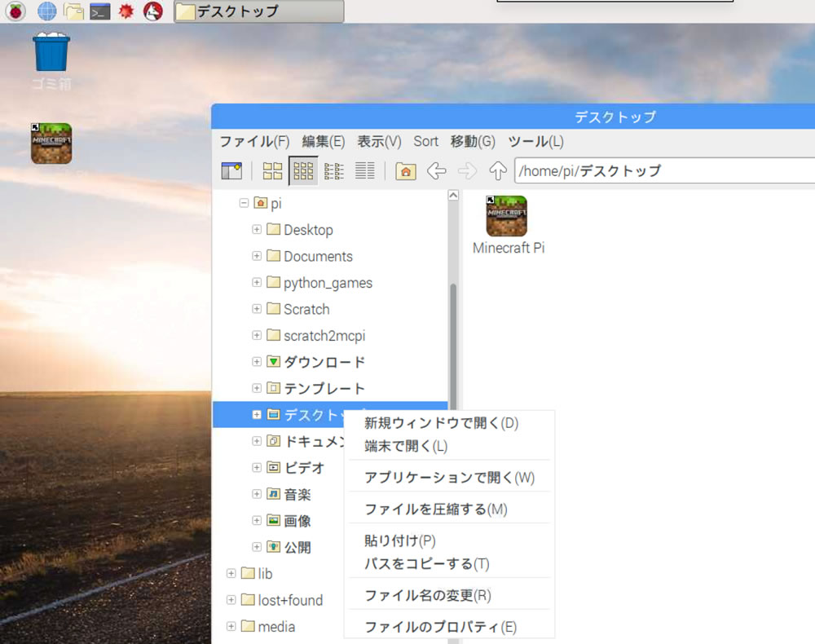815x644 pixels.
Task: Expand the lib folder node
Action: point(231,573)
